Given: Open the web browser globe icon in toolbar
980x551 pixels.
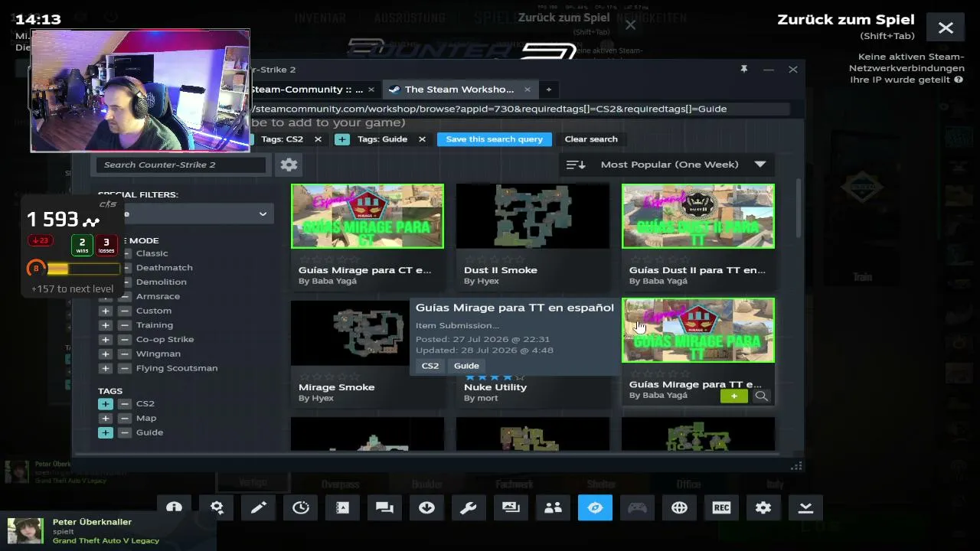Looking at the screenshot, I should (679, 508).
